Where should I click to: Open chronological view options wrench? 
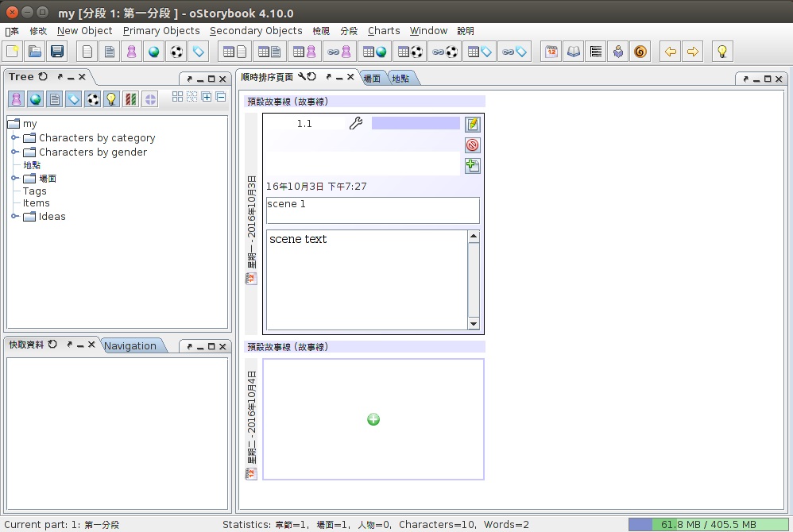(x=301, y=77)
